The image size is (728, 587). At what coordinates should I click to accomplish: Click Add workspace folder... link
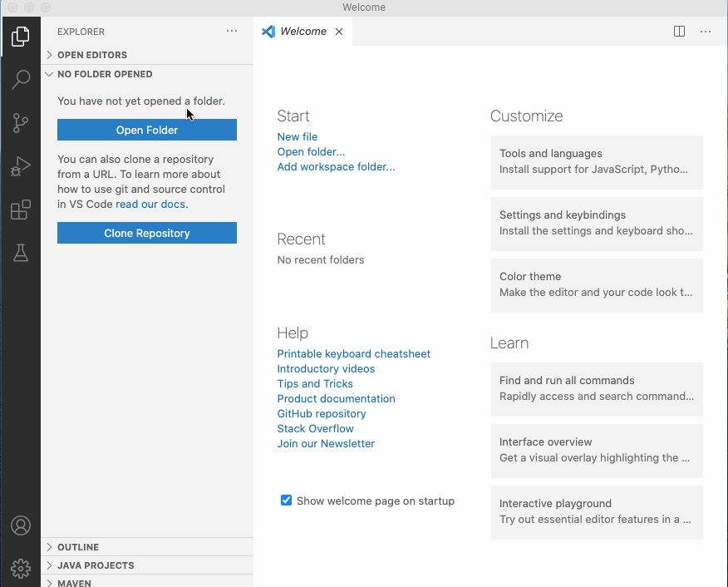336,167
